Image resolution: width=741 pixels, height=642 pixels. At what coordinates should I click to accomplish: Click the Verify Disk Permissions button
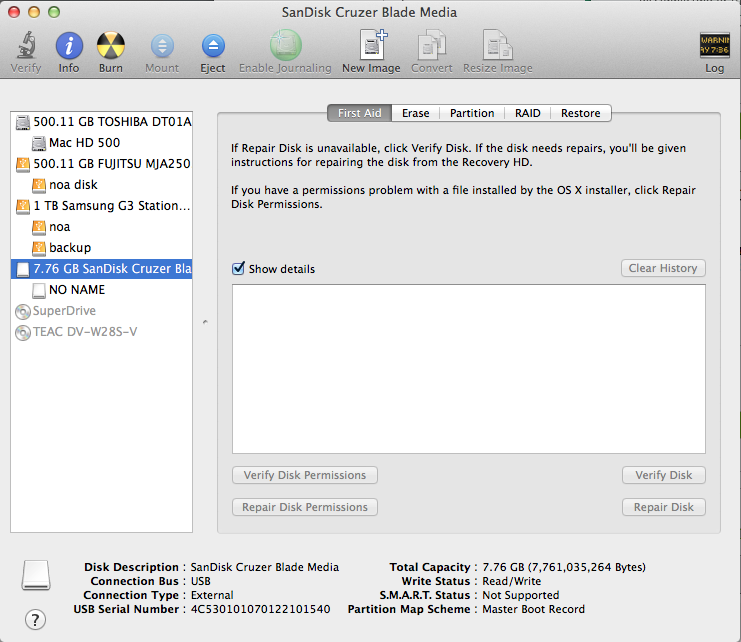coord(305,475)
